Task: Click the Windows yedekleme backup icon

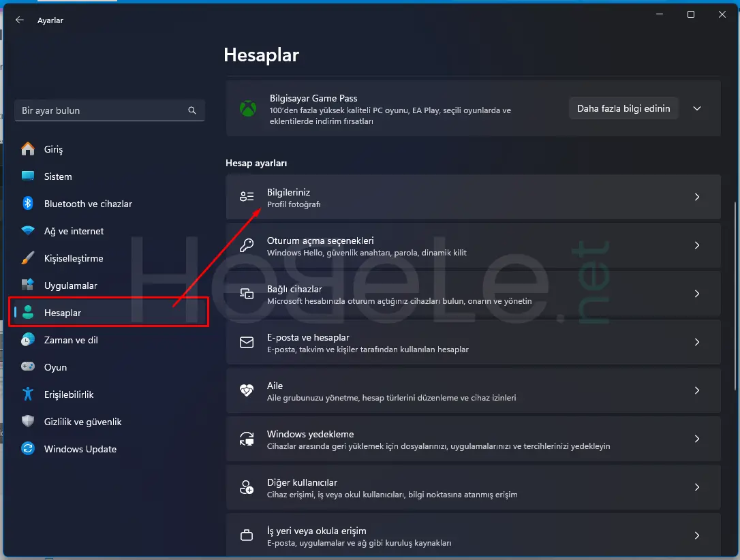Action: pos(247,439)
